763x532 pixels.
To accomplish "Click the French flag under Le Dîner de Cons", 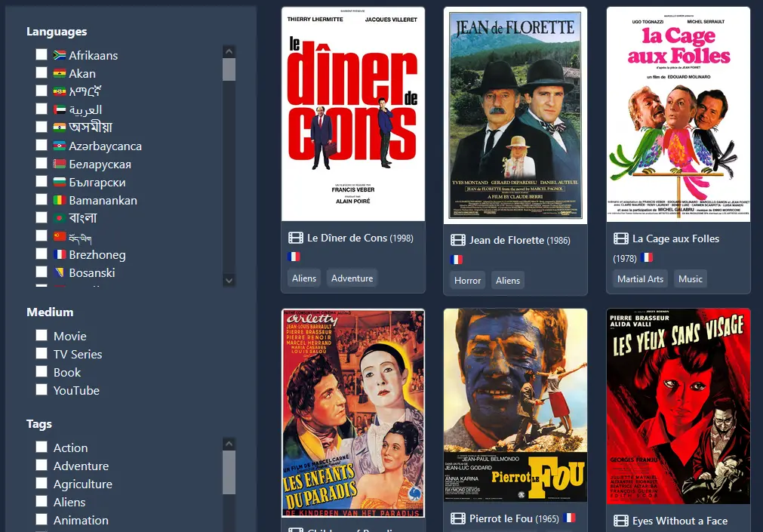I will coord(294,257).
